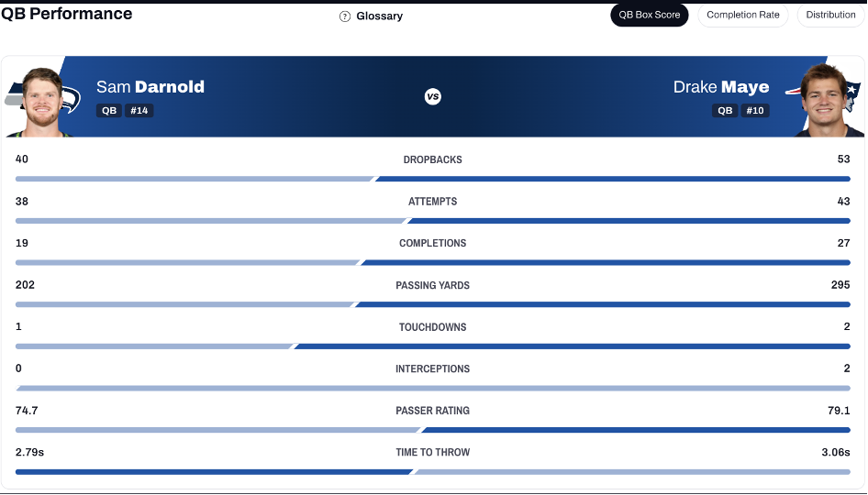This screenshot has height=495, width=868.
Task: Switch to the Completion Rate tab
Action: pyautogui.click(x=743, y=15)
